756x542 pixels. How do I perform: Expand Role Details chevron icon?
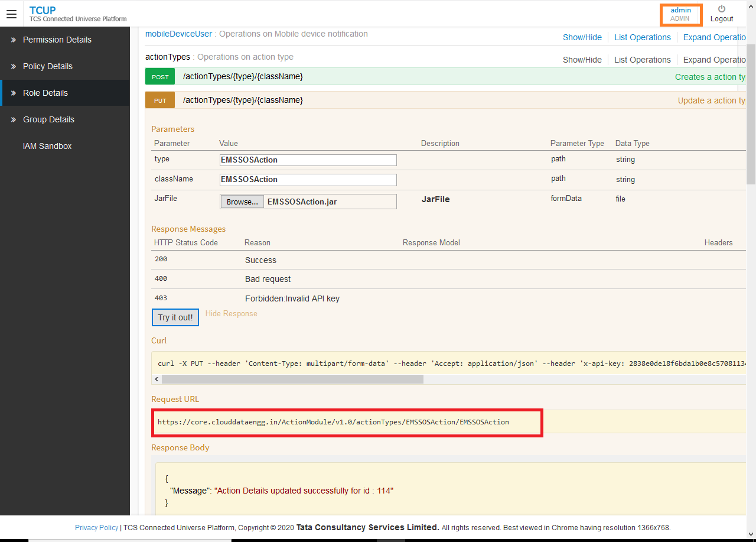(13, 93)
